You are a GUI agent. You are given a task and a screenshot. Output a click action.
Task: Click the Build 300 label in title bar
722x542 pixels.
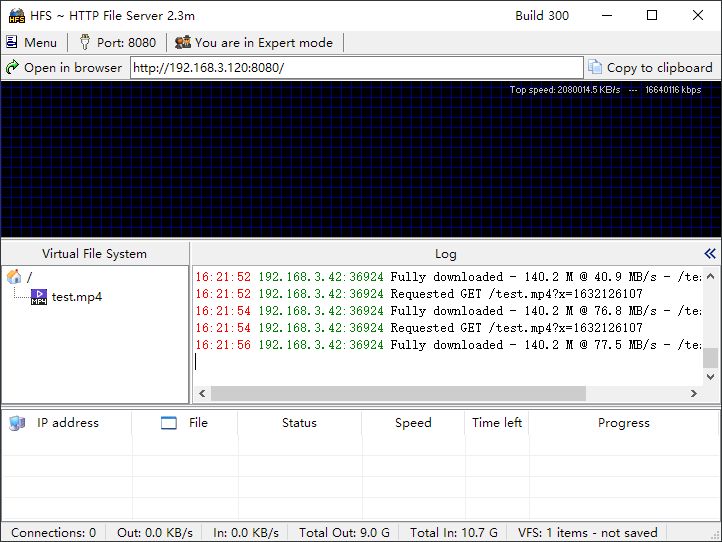pyautogui.click(x=542, y=16)
